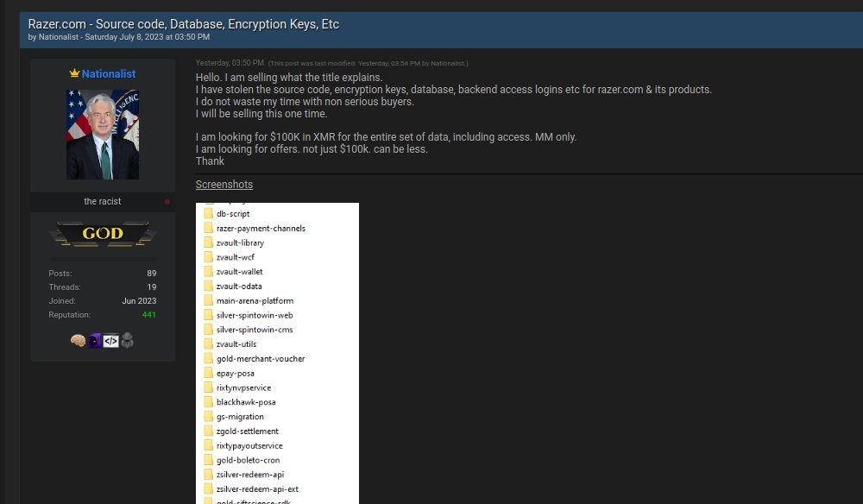Click the rixtypayoutservice folder icon

click(208, 445)
